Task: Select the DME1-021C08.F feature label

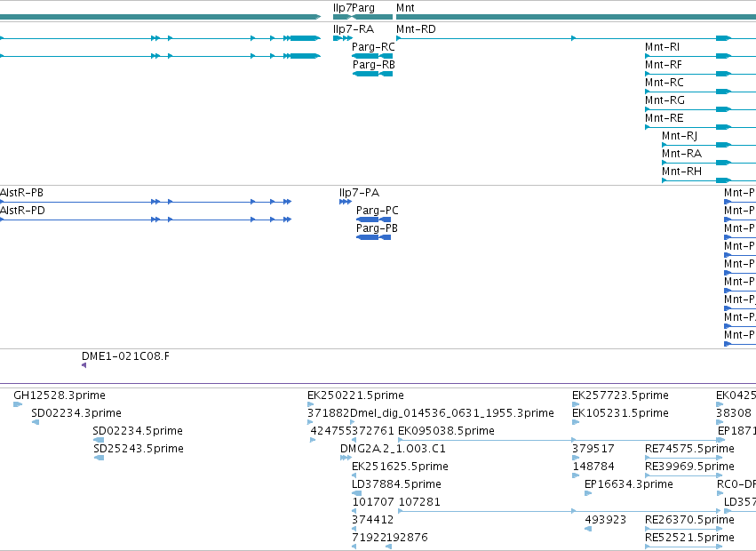Action: tap(125, 356)
